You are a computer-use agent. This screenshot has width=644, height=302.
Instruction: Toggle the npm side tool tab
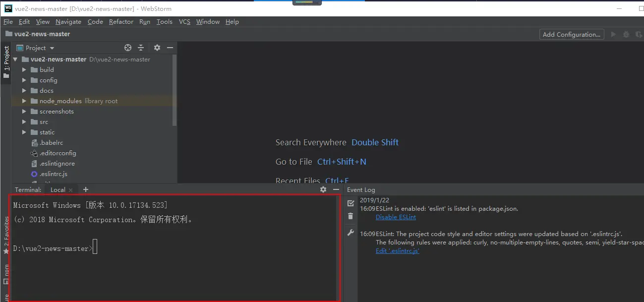pos(6,274)
